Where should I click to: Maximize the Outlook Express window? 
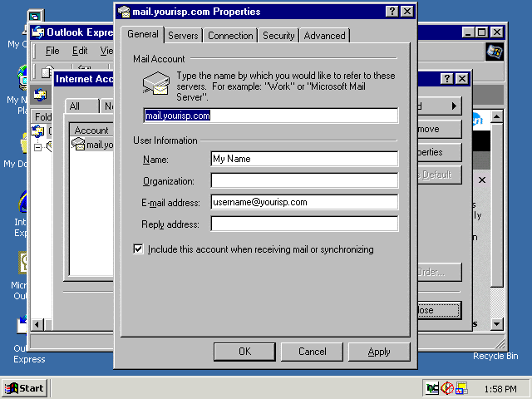(x=481, y=32)
